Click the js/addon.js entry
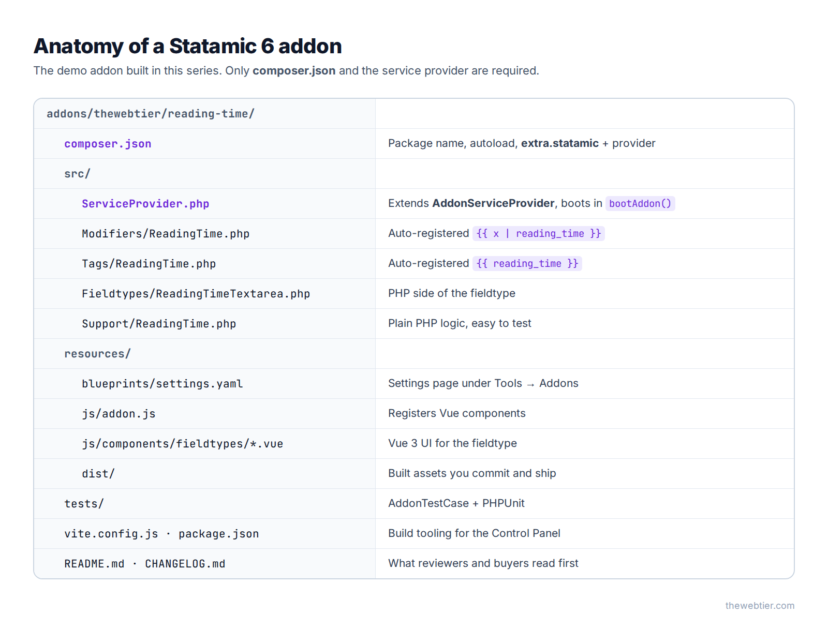 [119, 414]
